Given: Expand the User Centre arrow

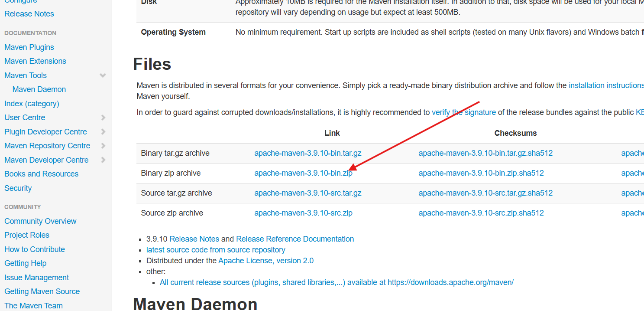Looking at the screenshot, I should coord(103,118).
